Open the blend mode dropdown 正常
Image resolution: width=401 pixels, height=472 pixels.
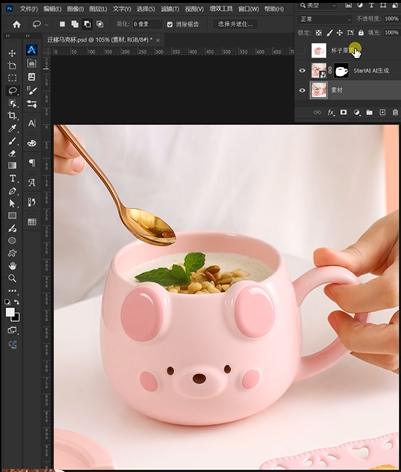click(x=324, y=19)
